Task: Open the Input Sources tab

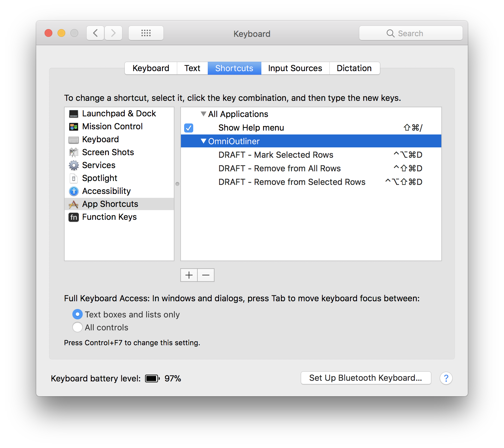Action: [x=295, y=68]
